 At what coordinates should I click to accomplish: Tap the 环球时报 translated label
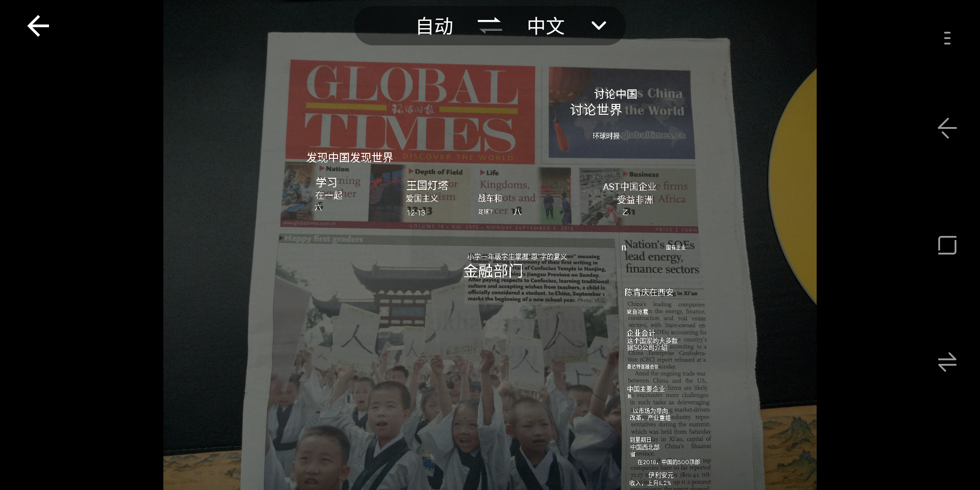coord(606,136)
